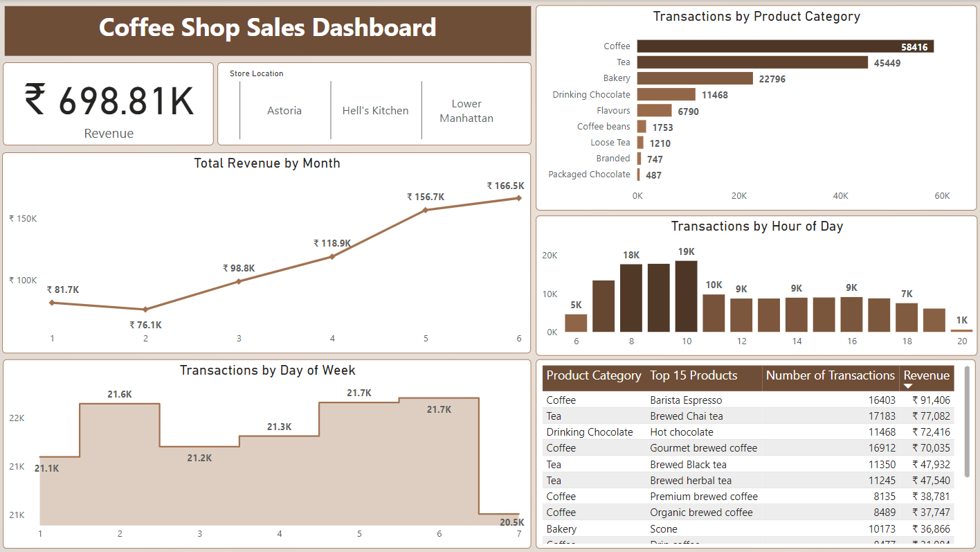This screenshot has height=552, width=980.
Task: Click month 6 data point marker ₹166.5K
Action: (519, 198)
